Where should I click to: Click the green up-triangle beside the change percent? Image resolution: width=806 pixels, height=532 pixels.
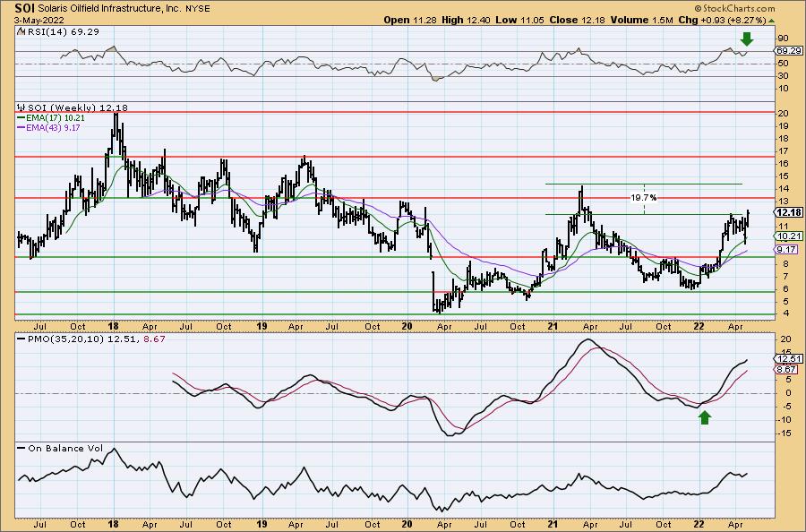[x=772, y=21]
